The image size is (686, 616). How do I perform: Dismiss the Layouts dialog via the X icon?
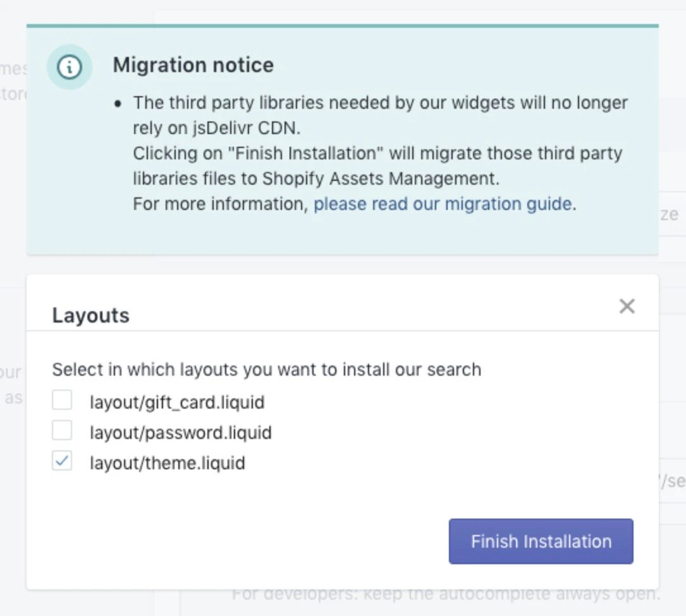point(627,305)
